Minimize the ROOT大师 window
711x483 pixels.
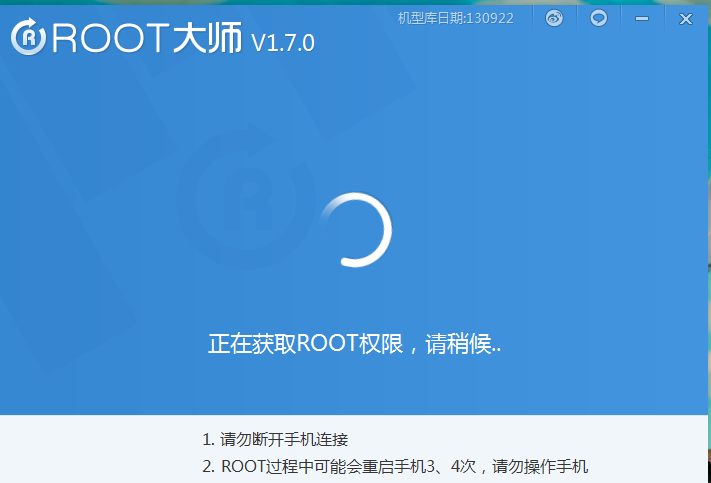pyautogui.click(x=642, y=18)
